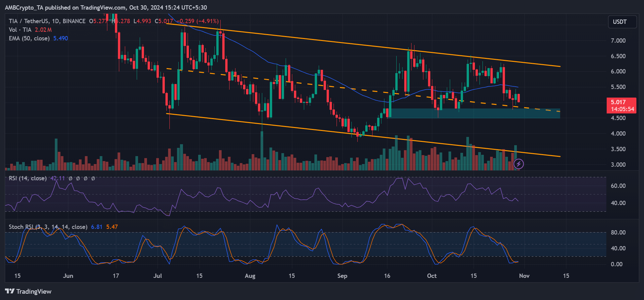Click the 5.500 price axis label

pos(618,87)
